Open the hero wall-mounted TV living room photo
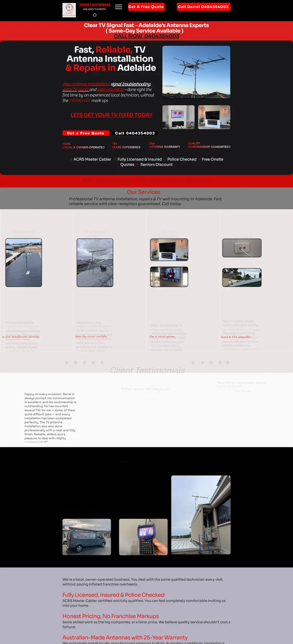 (x=214, y=117)
